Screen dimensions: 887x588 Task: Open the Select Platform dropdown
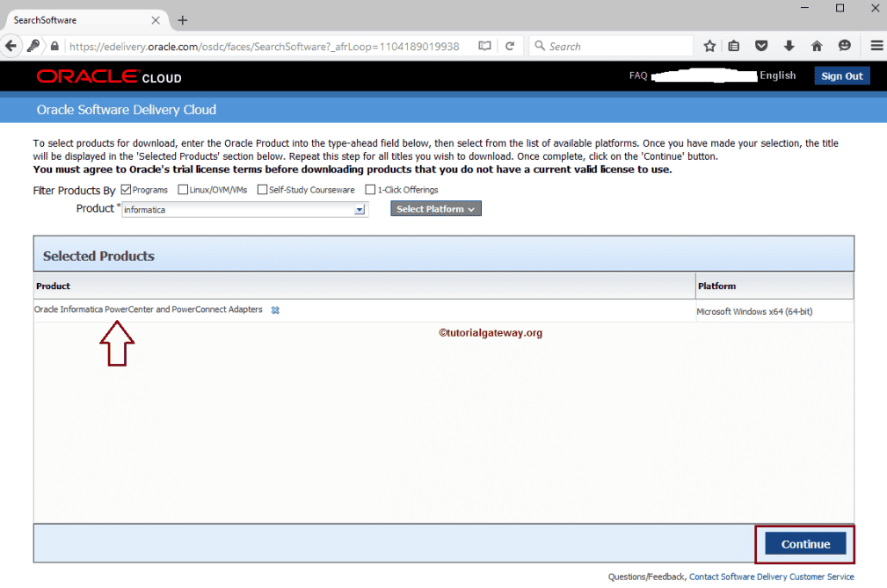(435, 208)
